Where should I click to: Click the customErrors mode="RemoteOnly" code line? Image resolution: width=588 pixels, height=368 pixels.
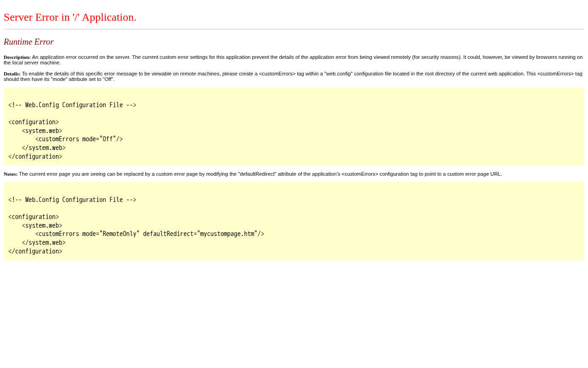point(150,234)
